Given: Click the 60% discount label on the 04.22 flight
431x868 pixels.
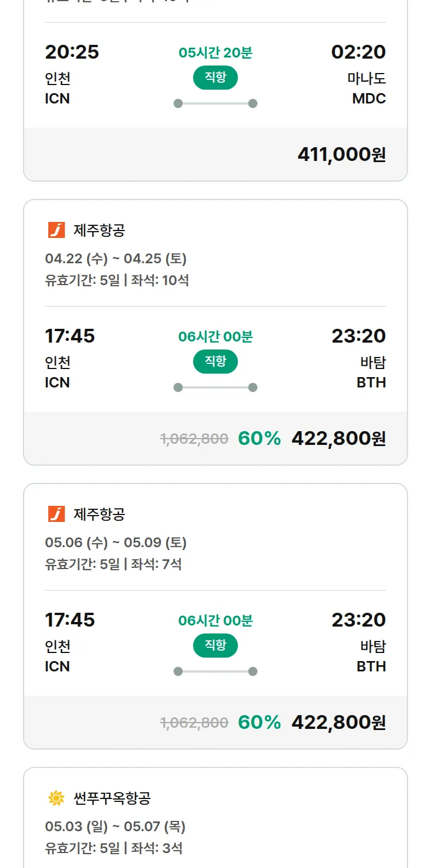Looking at the screenshot, I should (x=259, y=438).
